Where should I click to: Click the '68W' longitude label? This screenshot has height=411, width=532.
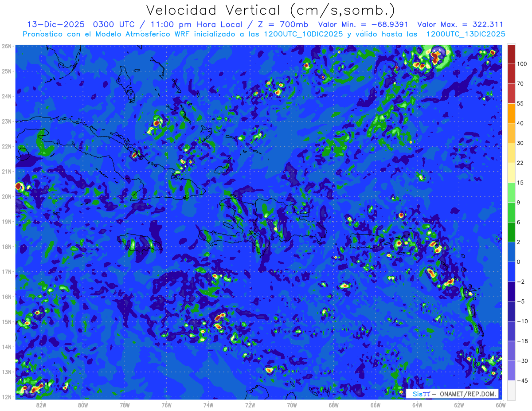[334, 404]
